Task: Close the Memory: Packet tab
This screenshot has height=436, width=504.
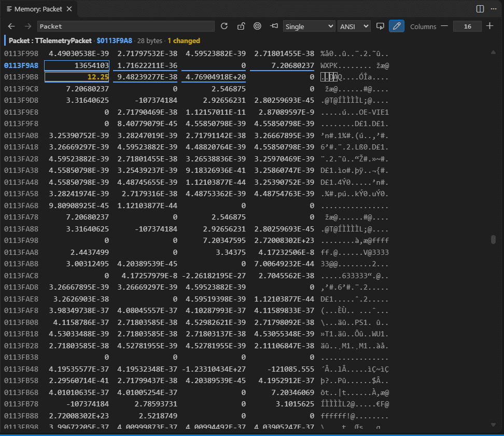Action: (69, 9)
